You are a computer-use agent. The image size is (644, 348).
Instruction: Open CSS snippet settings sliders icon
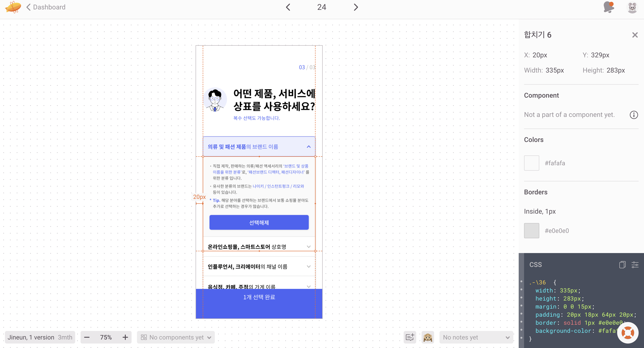635,264
